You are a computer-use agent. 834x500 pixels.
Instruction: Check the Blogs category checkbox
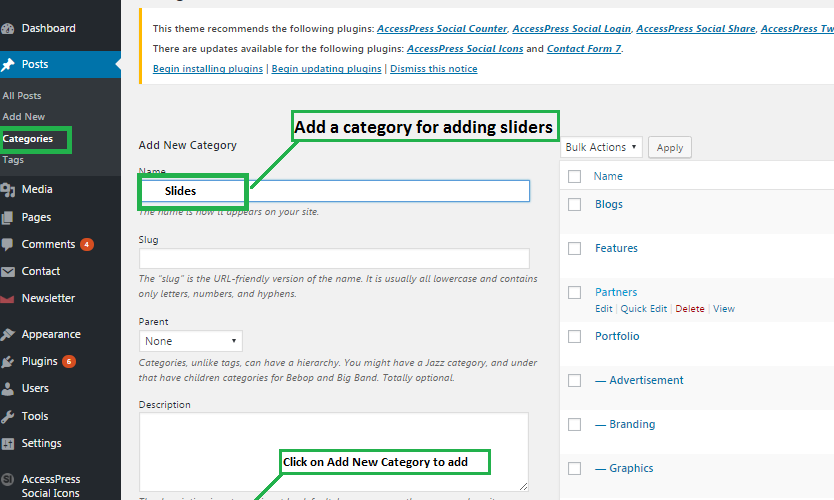pyautogui.click(x=574, y=204)
